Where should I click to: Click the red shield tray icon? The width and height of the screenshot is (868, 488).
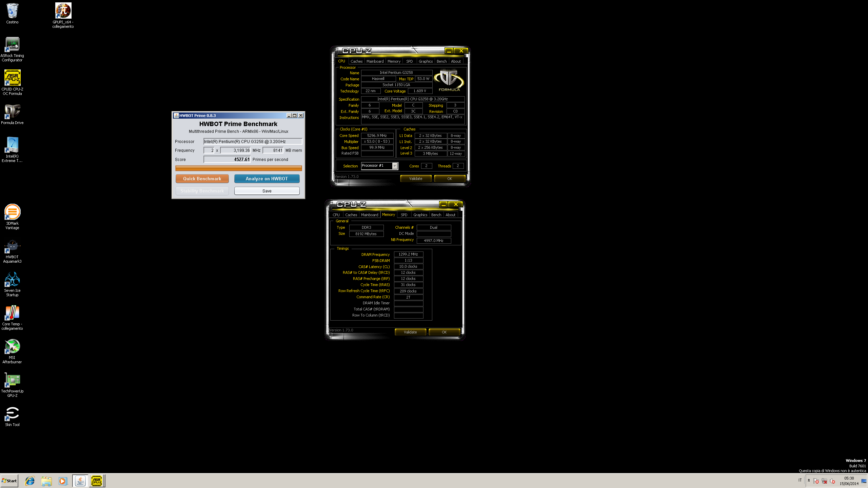click(816, 481)
